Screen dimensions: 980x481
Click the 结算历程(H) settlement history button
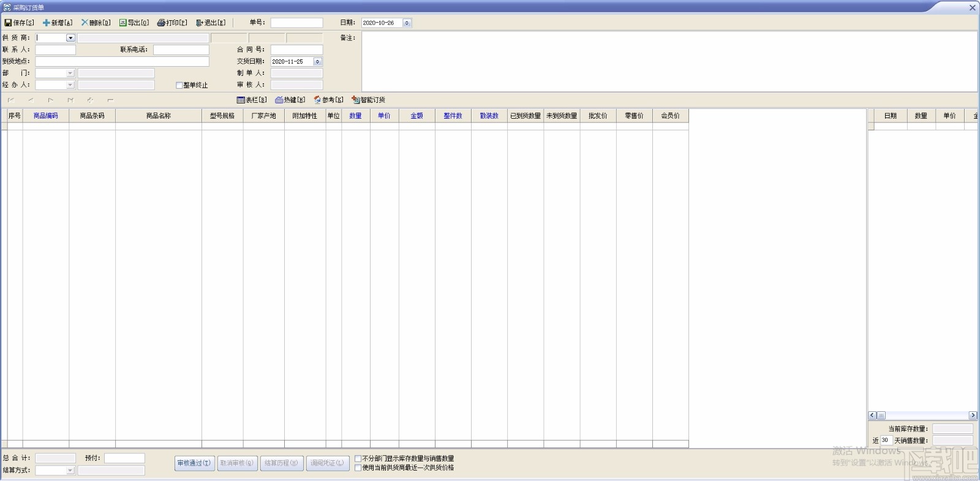(281, 463)
